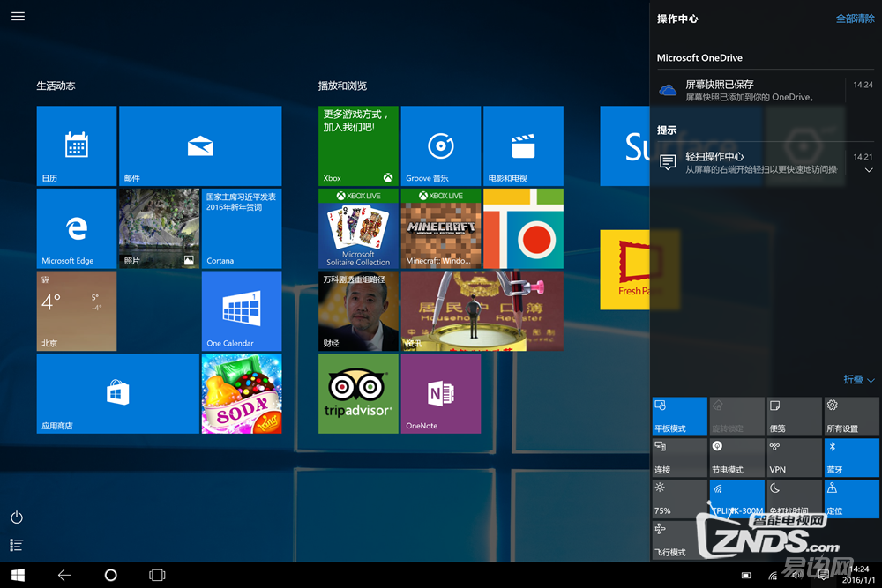The height and width of the screenshot is (588, 882).
Task: Expand the 轻扫操作中心 tip notification arrow
Action: pos(869,170)
